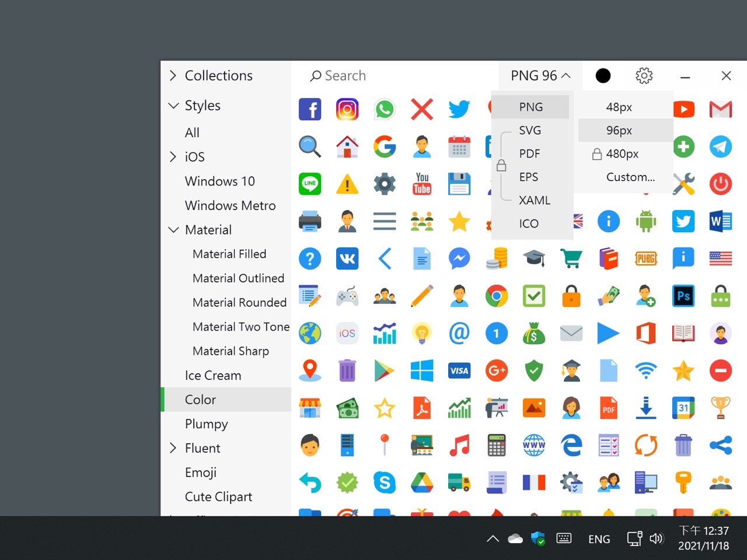Expand the iOS style group
Viewport: 747px width, 560px height.
173,156
